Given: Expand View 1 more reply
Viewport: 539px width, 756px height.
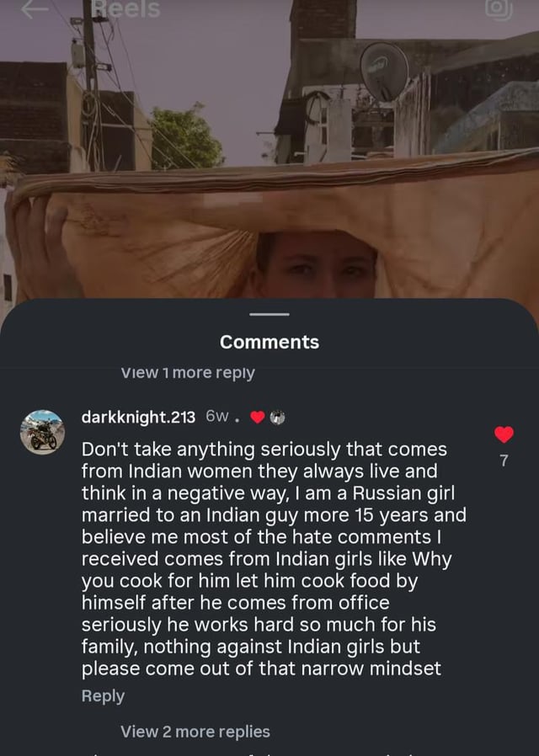Looking at the screenshot, I should click(x=188, y=373).
